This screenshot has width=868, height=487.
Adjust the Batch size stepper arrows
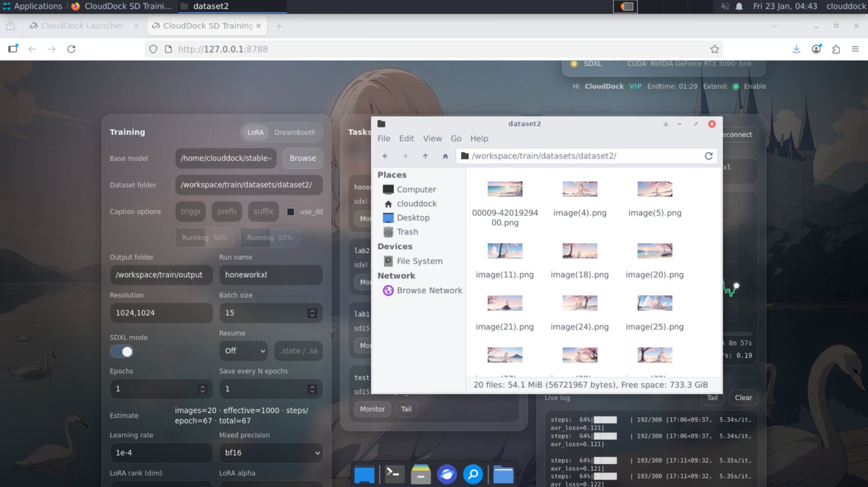(312, 313)
